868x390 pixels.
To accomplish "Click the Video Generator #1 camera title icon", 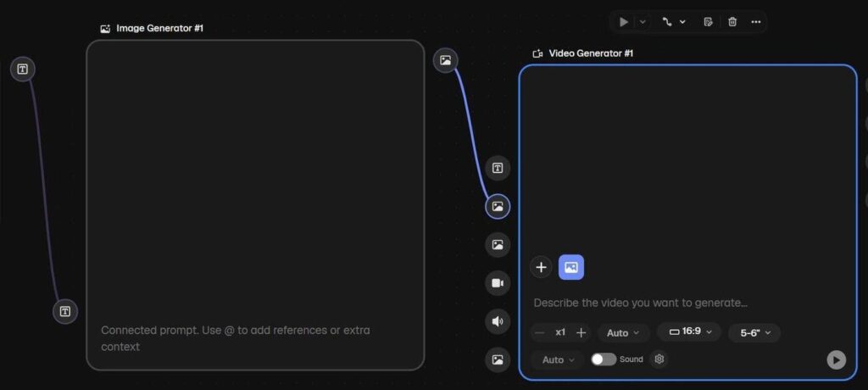I will pos(537,53).
